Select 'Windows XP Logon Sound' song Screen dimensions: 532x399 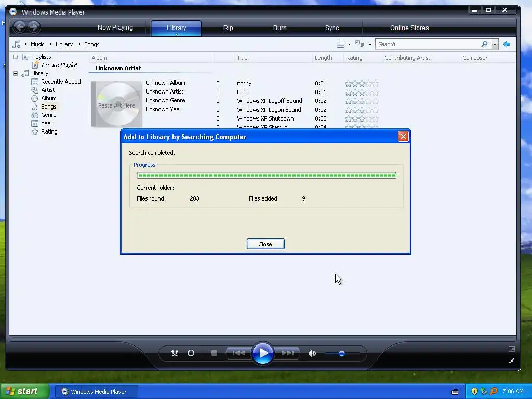pyautogui.click(x=269, y=110)
